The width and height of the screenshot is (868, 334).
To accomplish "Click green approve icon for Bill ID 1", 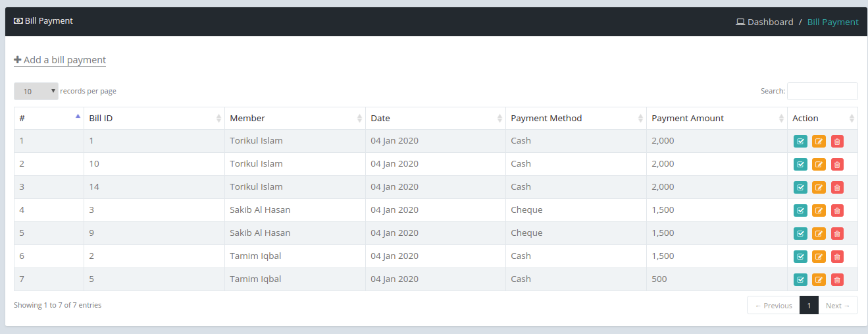I will pyautogui.click(x=800, y=141).
